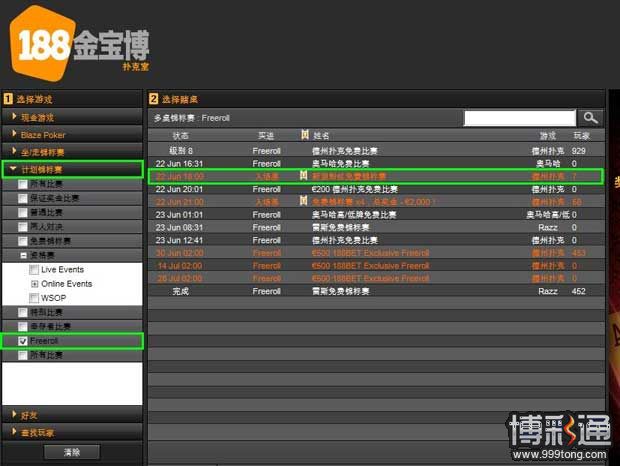620x466 pixels.
Task: Click Freeroll buy-in in the 22 Jun 16:31 row
Action: (x=266, y=163)
